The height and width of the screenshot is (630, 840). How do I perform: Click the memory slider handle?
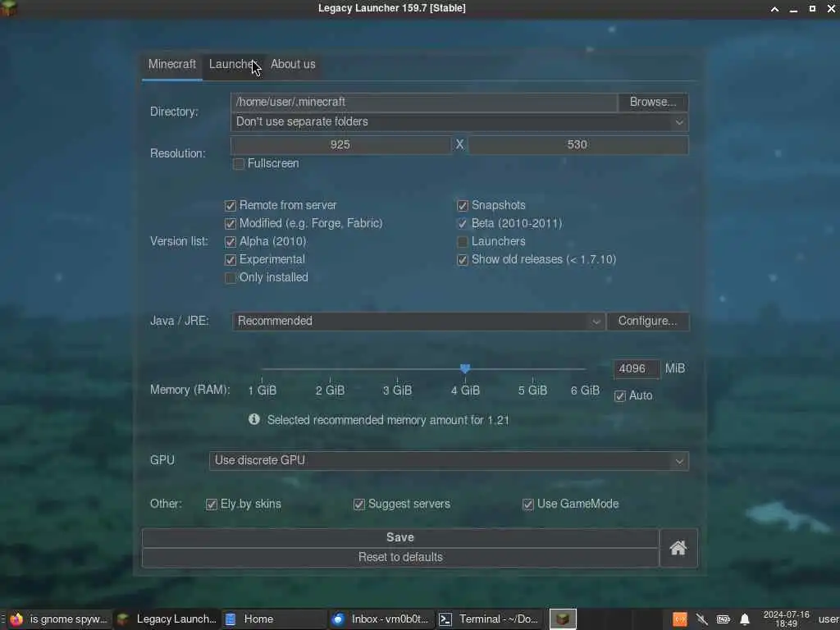pyautogui.click(x=465, y=368)
